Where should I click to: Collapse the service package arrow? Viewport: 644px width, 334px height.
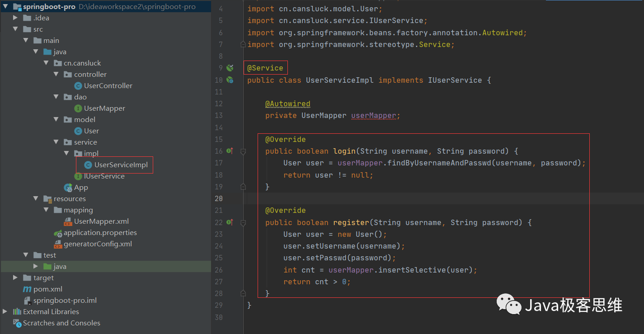(56, 142)
